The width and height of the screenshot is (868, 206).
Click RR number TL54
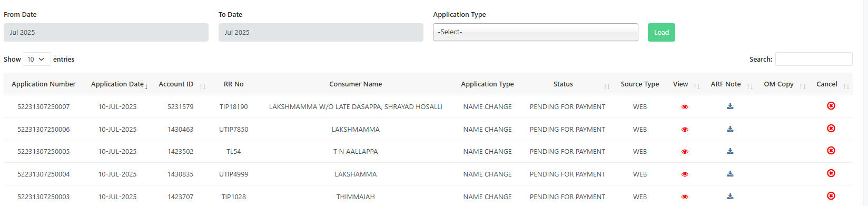point(234,152)
